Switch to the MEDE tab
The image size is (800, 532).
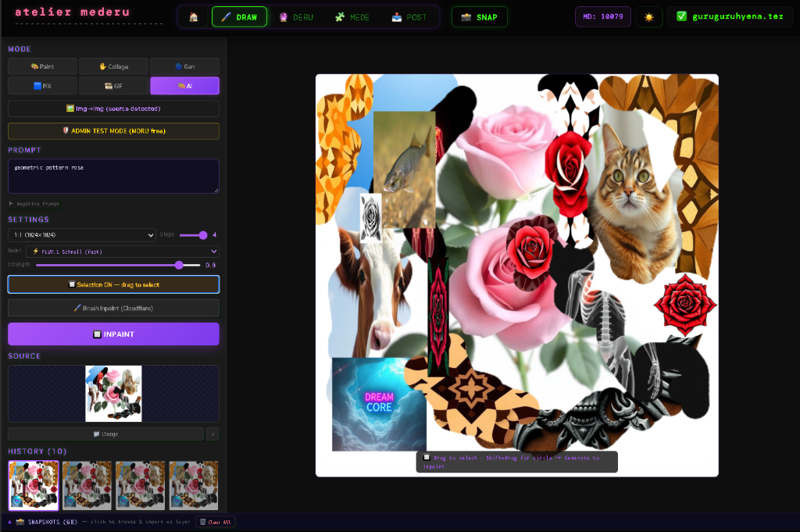352,17
